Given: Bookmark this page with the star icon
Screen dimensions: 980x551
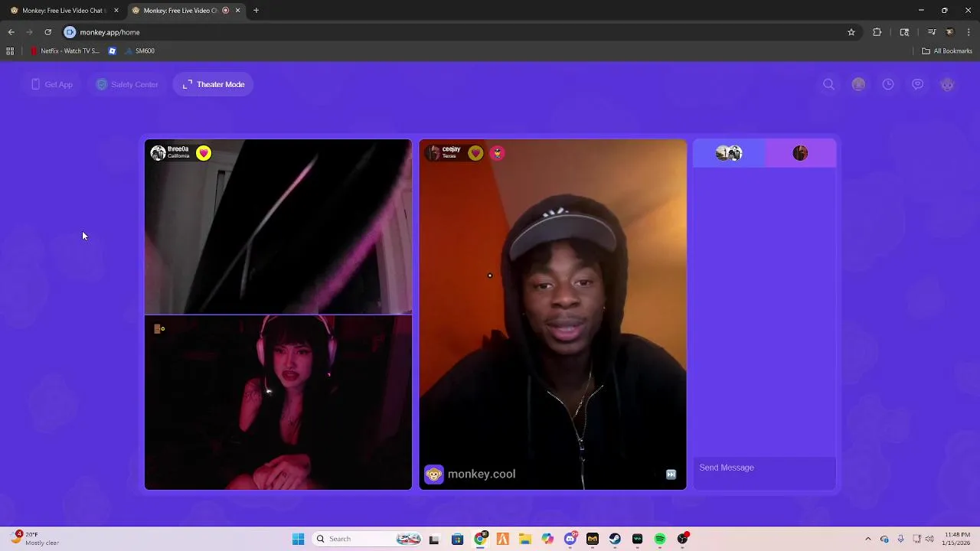Looking at the screenshot, I should [851, 32].
